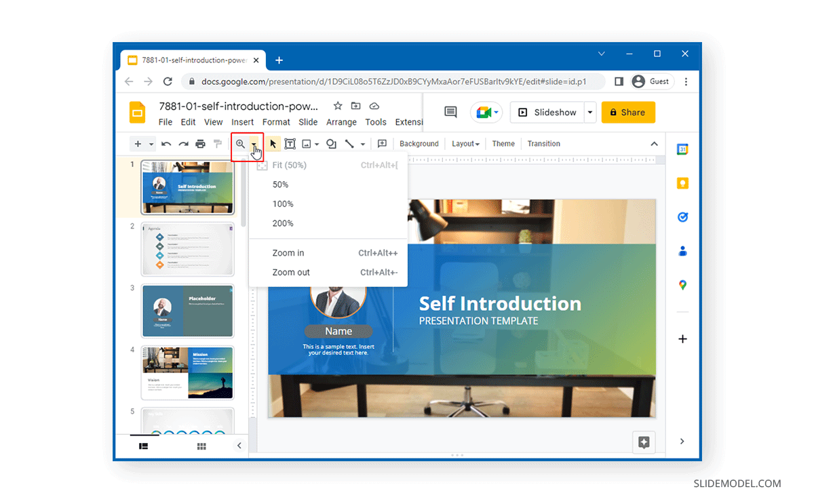Open the Layout dropdown
This screenshot has width=814, height=504.
click(465, 143)
